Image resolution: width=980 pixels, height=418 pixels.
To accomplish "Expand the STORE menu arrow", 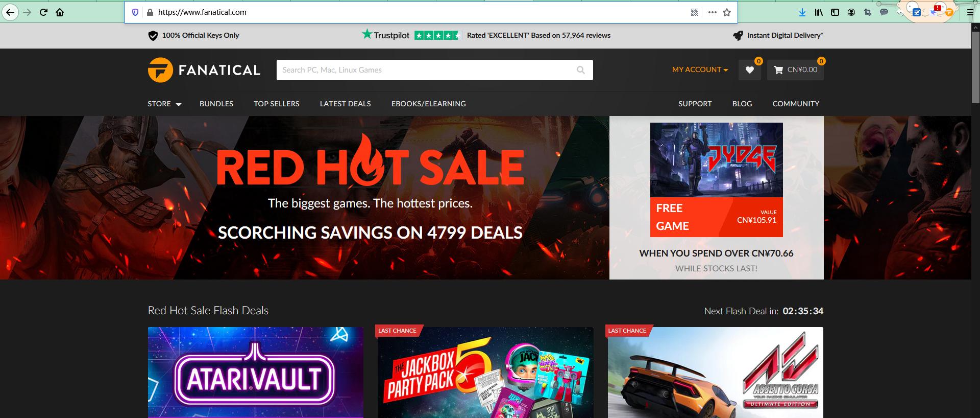I will point(179,104).
